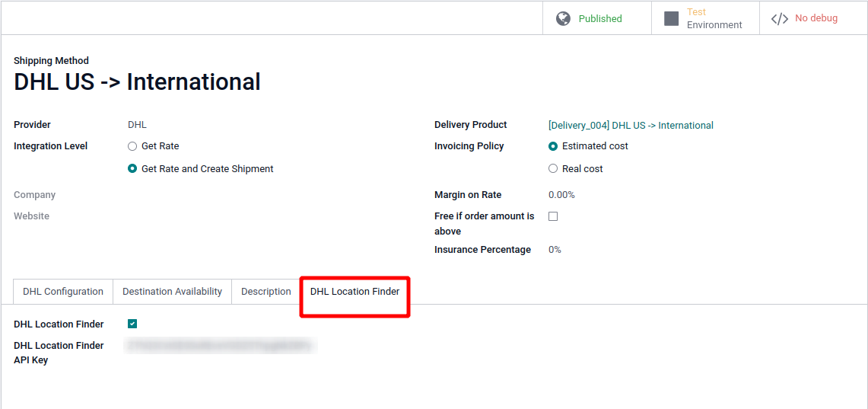Open the Delivery_004 DHL US International product link
Viewport: 868px width, 409px height.
[x=631, y=125]
